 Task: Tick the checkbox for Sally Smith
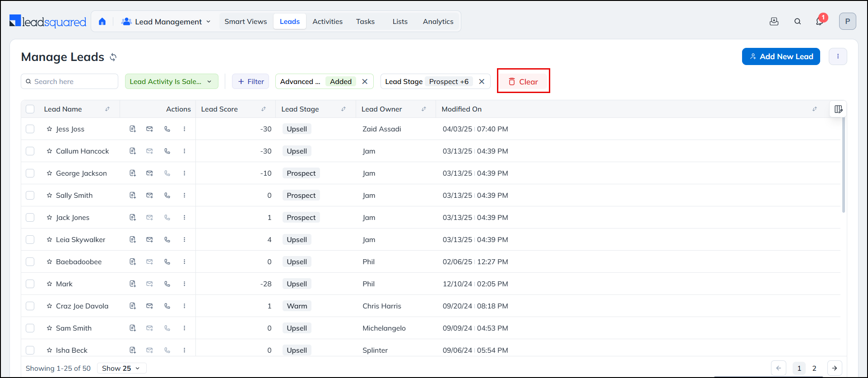[30, 196]
